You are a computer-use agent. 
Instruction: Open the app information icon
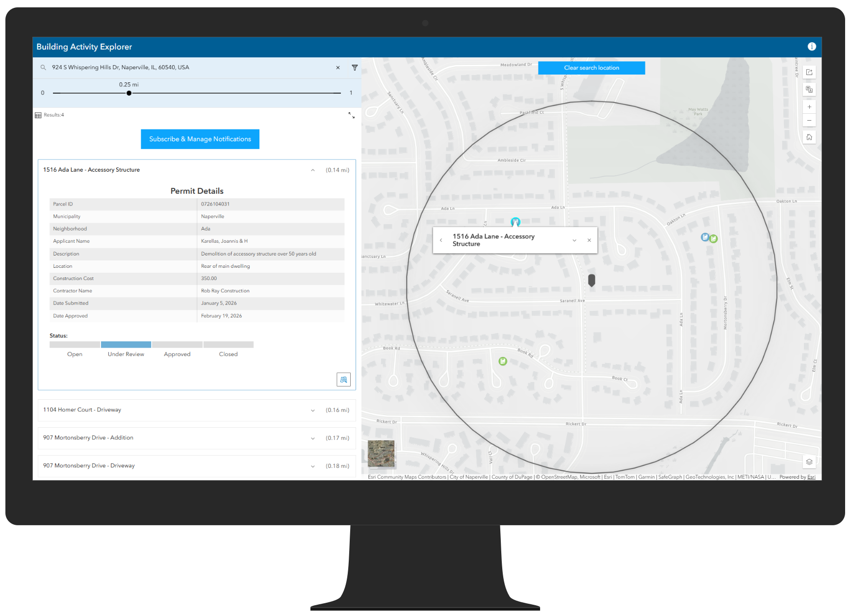(x=812, y=47)
